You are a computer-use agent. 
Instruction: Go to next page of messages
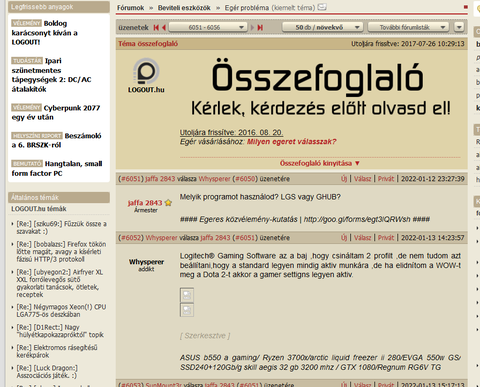(252, 27)
